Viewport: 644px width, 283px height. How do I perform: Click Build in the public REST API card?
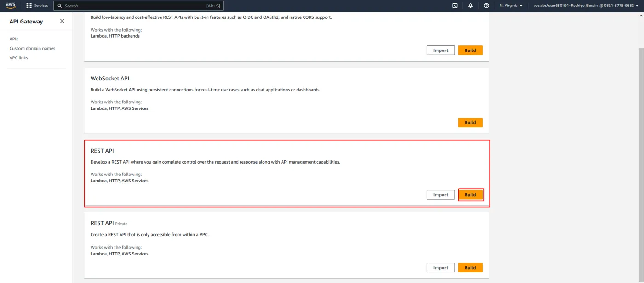pyautogui.click(x=470, y=195)
